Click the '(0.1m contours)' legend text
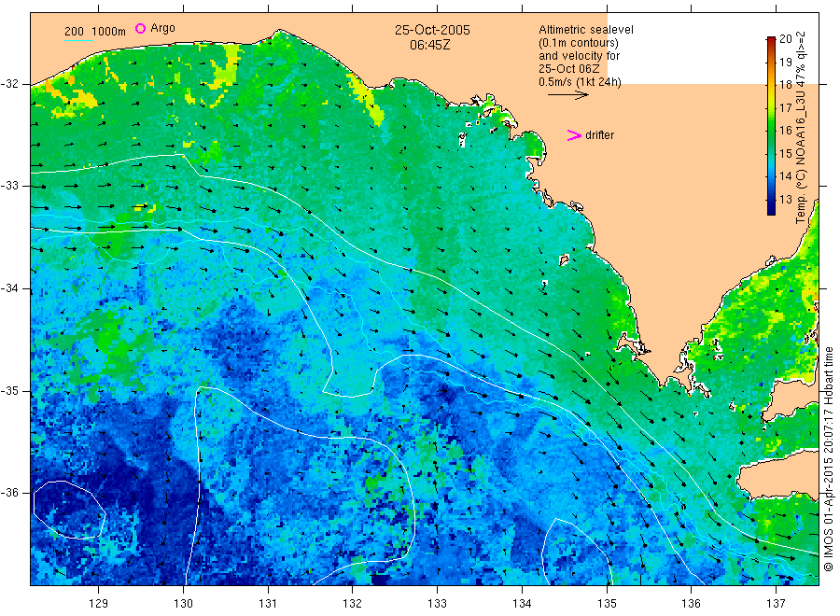840x616 pixels. tap(579, 43)
